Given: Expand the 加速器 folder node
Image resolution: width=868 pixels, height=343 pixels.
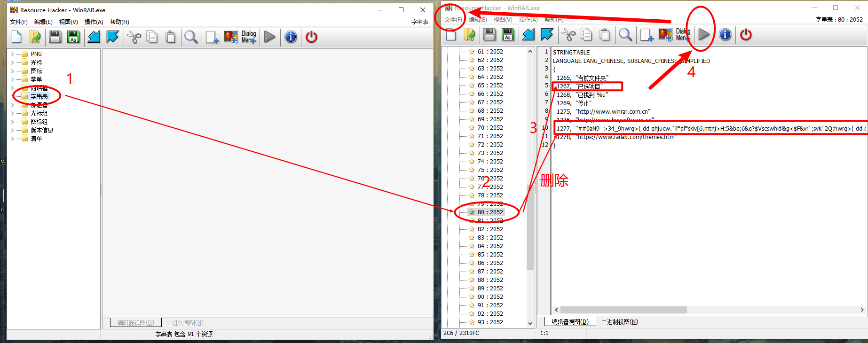Looking at the screenshot, I should coord(12,105).
